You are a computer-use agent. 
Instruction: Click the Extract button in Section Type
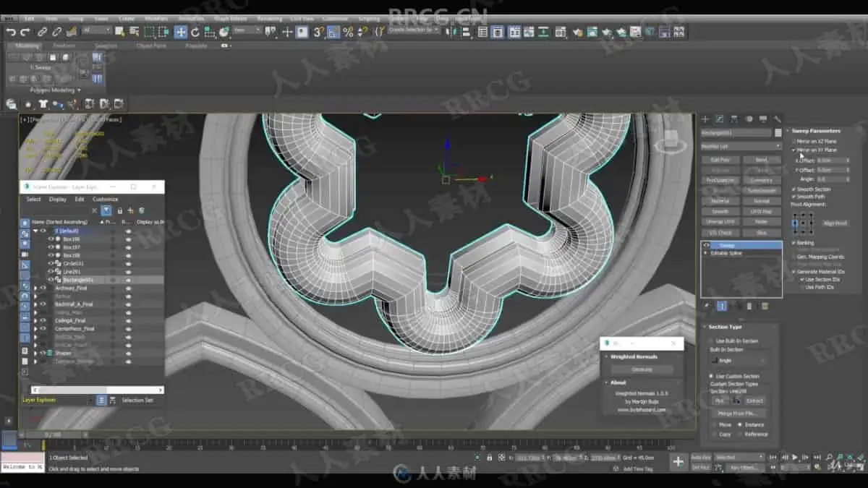pyautogui.click(x=755, y=401)
